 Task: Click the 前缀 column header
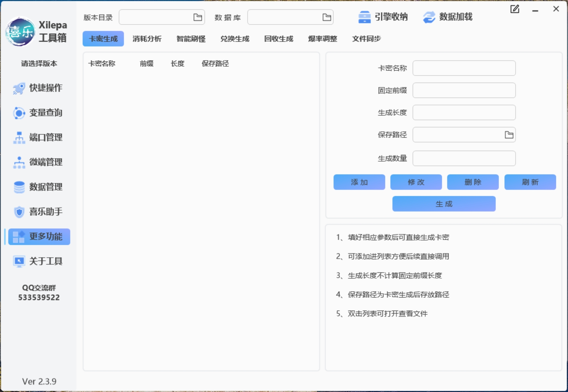tap(146, 64)
